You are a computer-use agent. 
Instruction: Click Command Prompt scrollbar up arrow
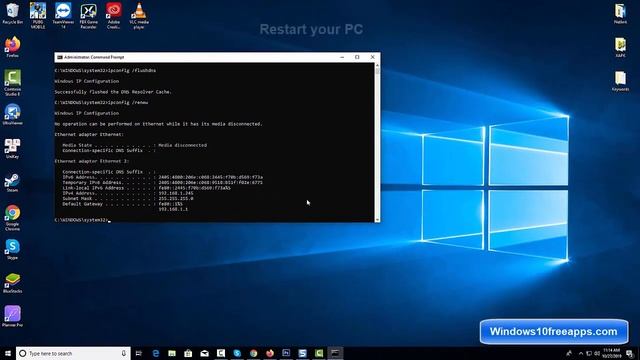point(377,65)
